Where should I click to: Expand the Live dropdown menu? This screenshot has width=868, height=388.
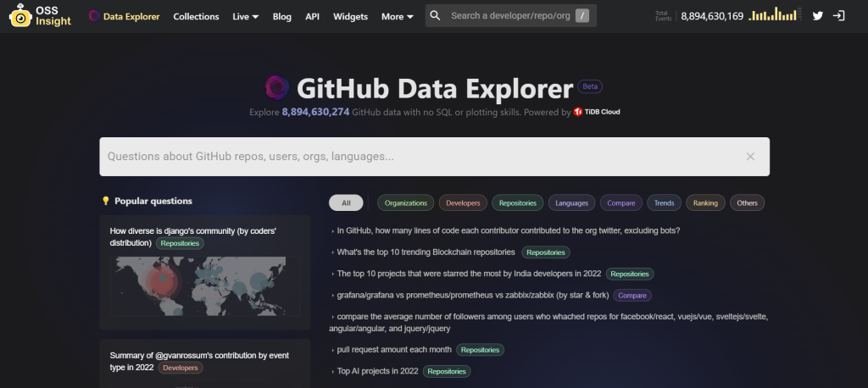pyautogui.click(x=245, y=16)
